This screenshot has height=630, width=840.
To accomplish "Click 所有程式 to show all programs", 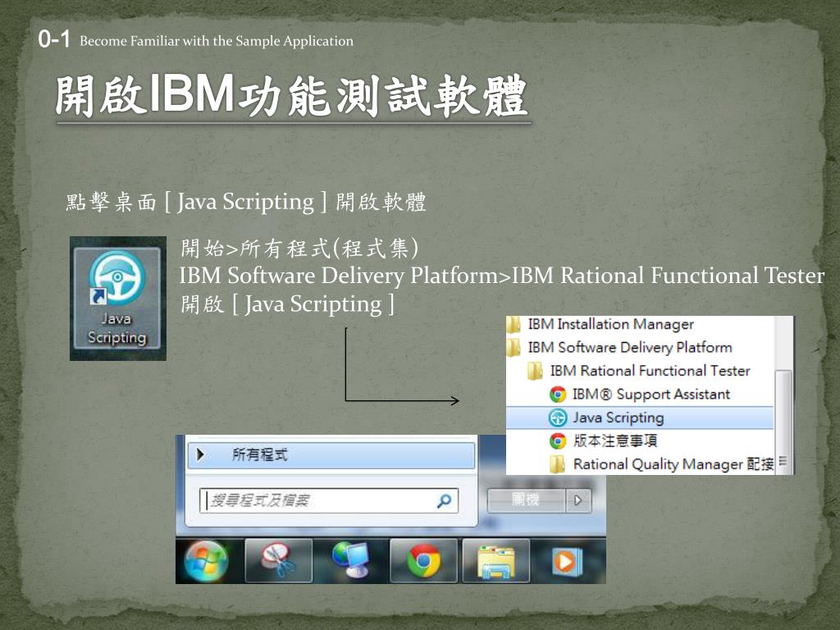I will click(x=331, y=454).
